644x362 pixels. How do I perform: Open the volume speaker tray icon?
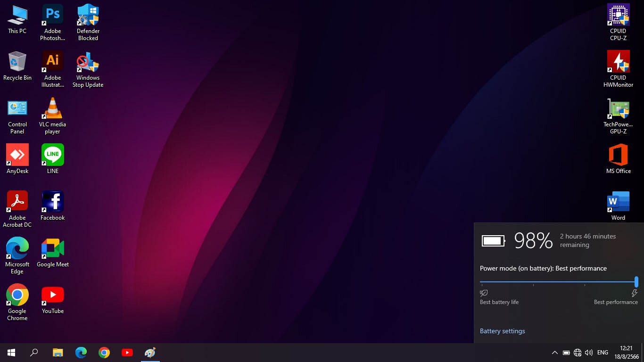(x=588, y=353)
